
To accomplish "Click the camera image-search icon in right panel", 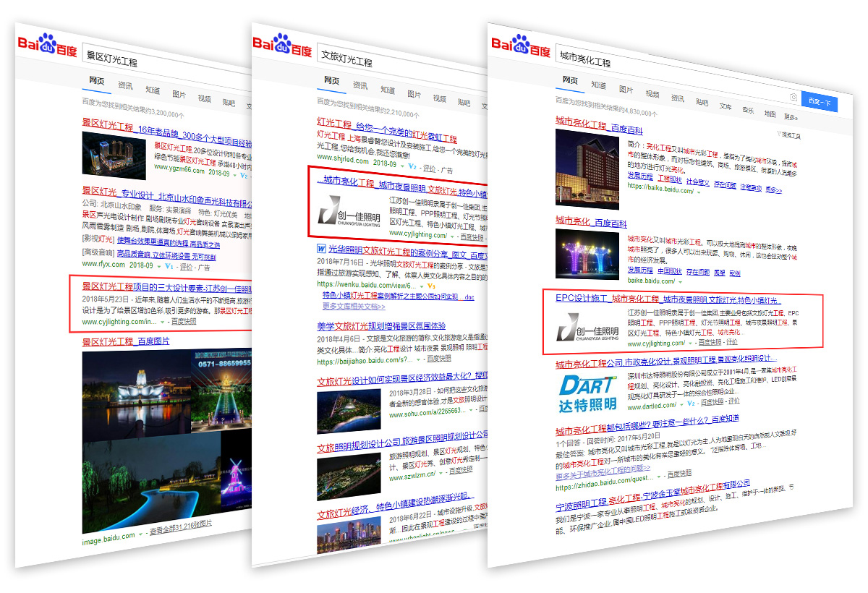I will [793, 98].
